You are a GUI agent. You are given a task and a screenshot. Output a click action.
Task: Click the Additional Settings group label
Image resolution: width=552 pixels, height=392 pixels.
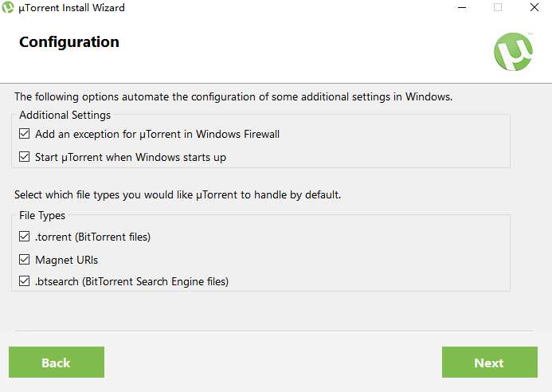[x=65, y=116]
